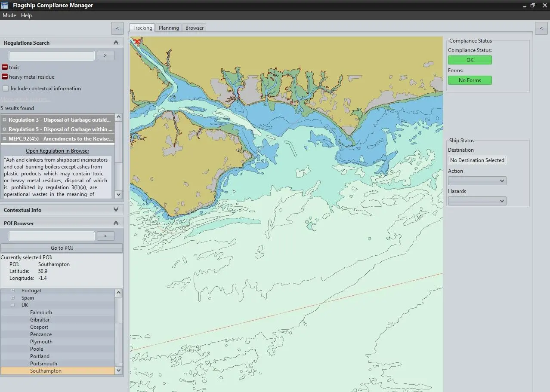Click the '5 results found' text

coord(17,108)
